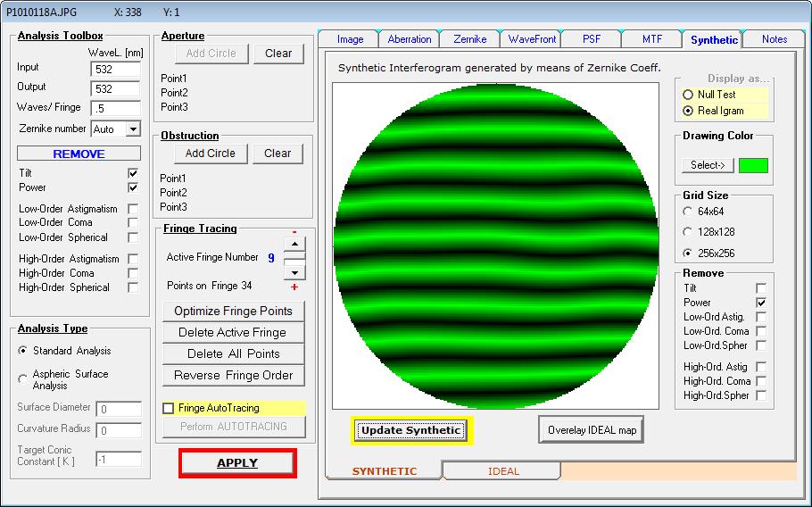The height and width of the screenshot is (507, 812).
Task: Set grid size to 64x64
Action: click(688, 212)
